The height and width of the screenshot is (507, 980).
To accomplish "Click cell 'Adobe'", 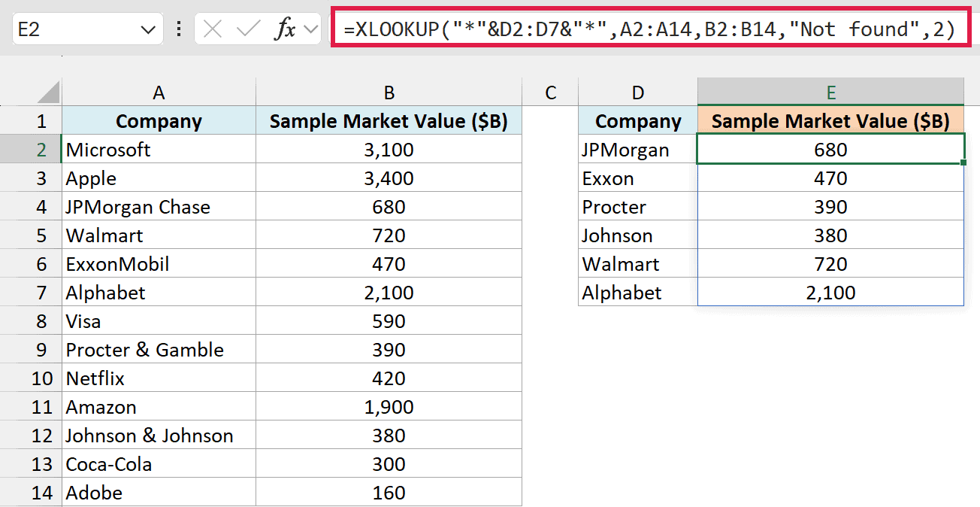I will tap(159, 493).
